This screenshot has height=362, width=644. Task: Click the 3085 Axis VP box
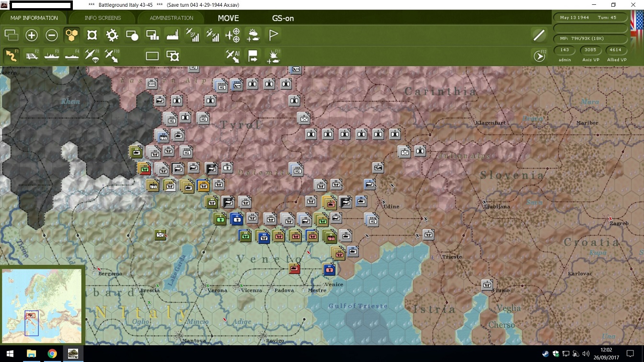point(590,50)
